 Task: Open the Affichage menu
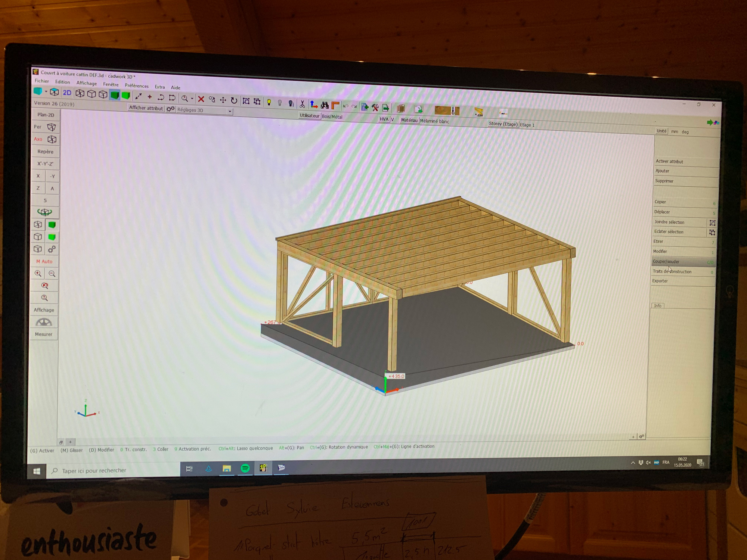[87, 83]
